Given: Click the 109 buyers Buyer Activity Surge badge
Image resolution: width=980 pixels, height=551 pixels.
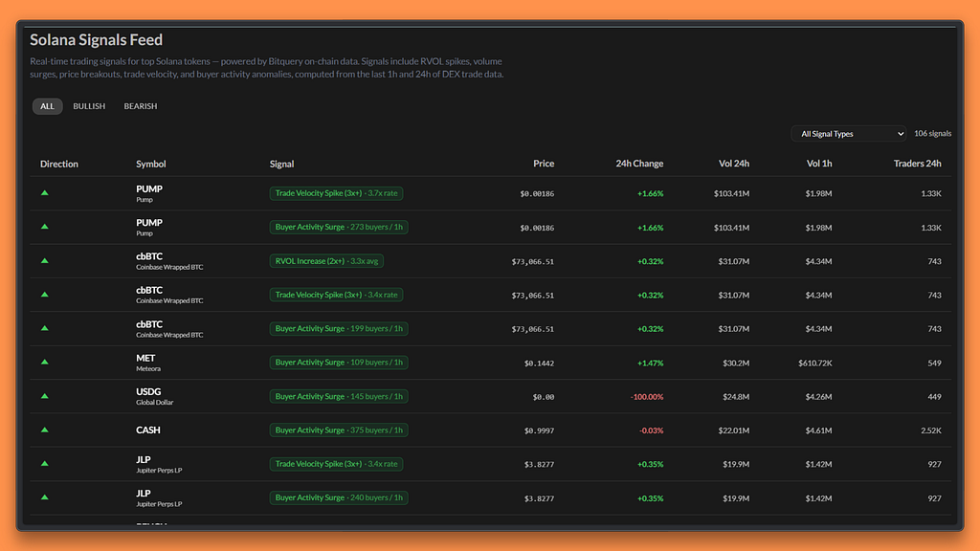Looking at the screenshot, I should 339,363.
